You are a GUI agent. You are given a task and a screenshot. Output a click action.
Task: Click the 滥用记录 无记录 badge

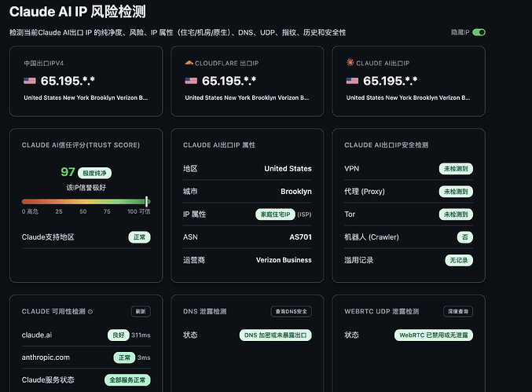[x=459, y=260]
